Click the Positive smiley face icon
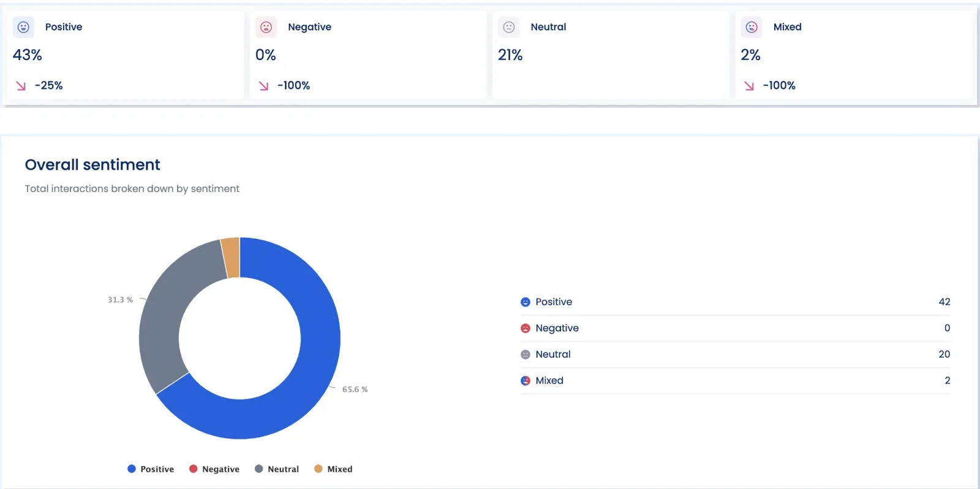 (x=23, y=27)
